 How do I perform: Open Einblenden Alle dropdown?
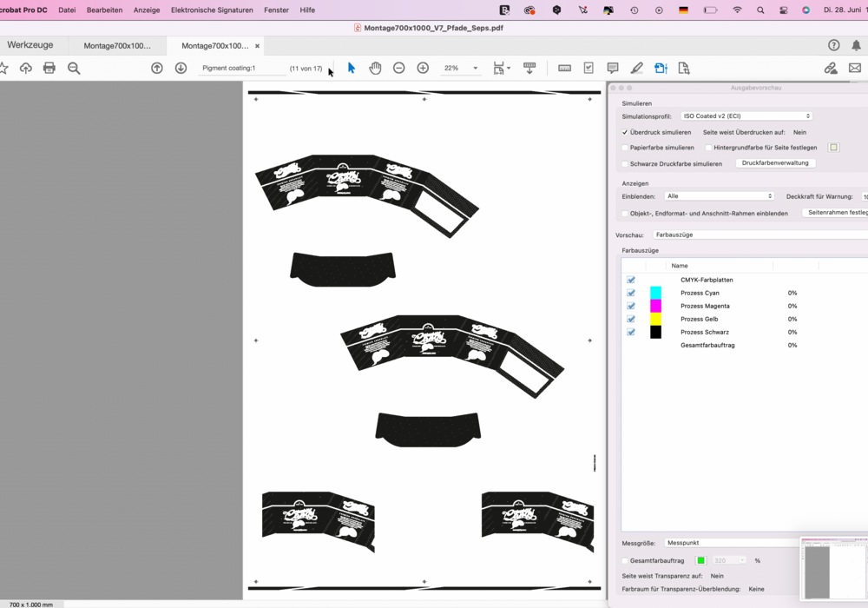coord(719,196)
